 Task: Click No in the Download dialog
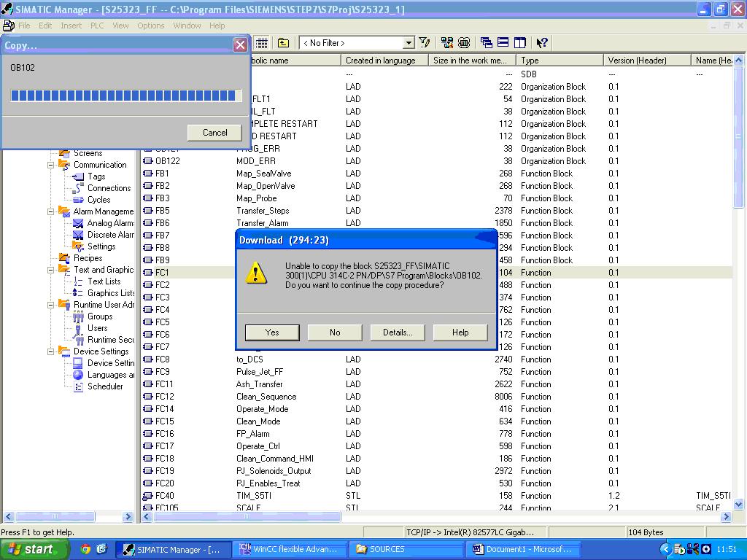tap(335, 332)
